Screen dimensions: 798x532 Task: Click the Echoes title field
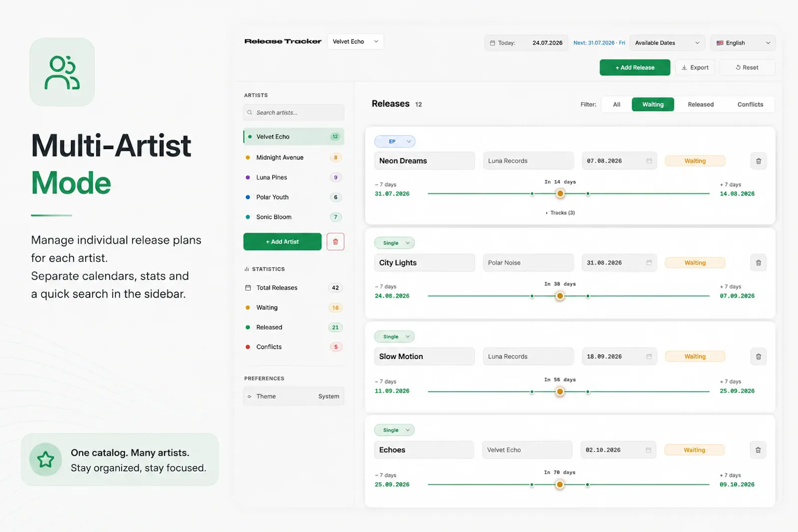tap(424, 450)
